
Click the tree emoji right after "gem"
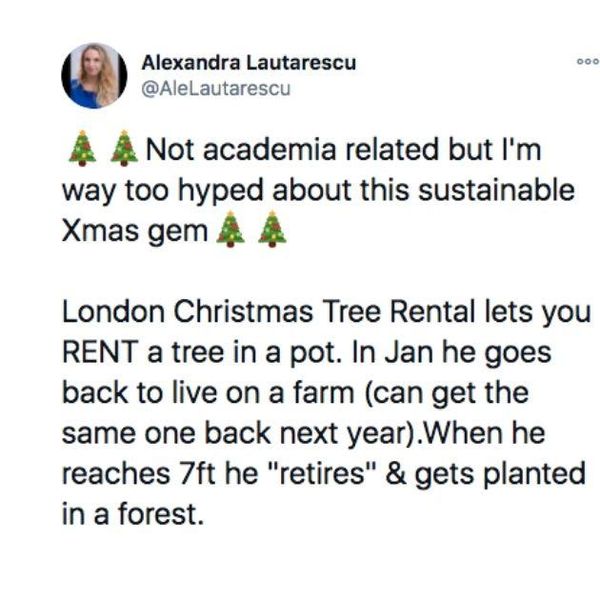pyautogui.click(x=230, y=233)
